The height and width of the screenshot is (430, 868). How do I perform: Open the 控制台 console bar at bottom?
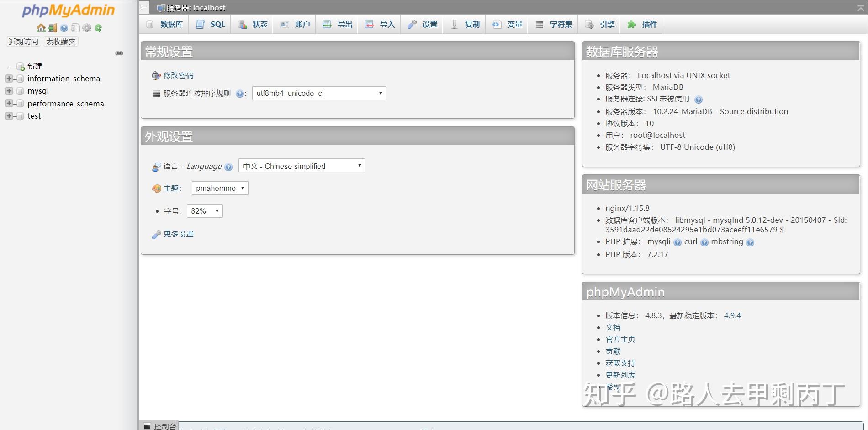[x=163, y=425]
